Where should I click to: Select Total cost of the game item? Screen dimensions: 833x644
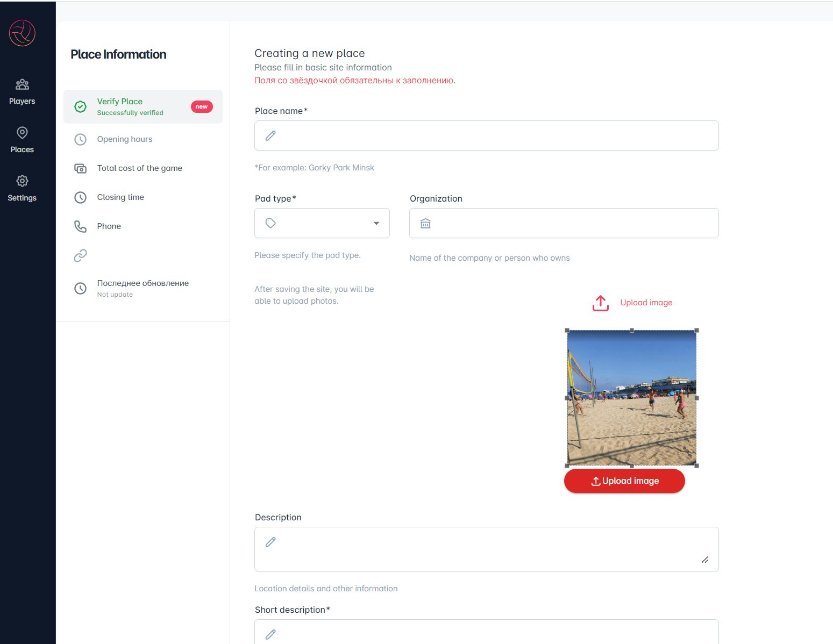143,168
